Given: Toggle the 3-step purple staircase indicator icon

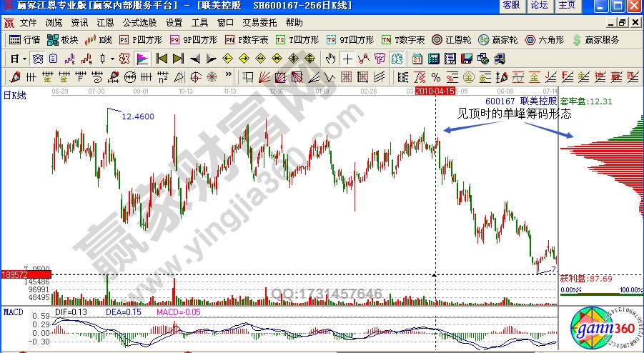Looking at the screenshot, I should 70,59.
